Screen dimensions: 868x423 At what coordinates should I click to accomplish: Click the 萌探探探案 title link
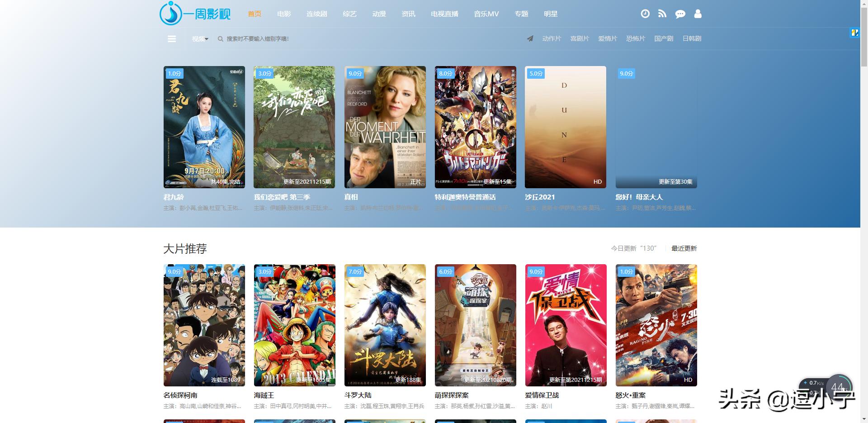(452, 395)
